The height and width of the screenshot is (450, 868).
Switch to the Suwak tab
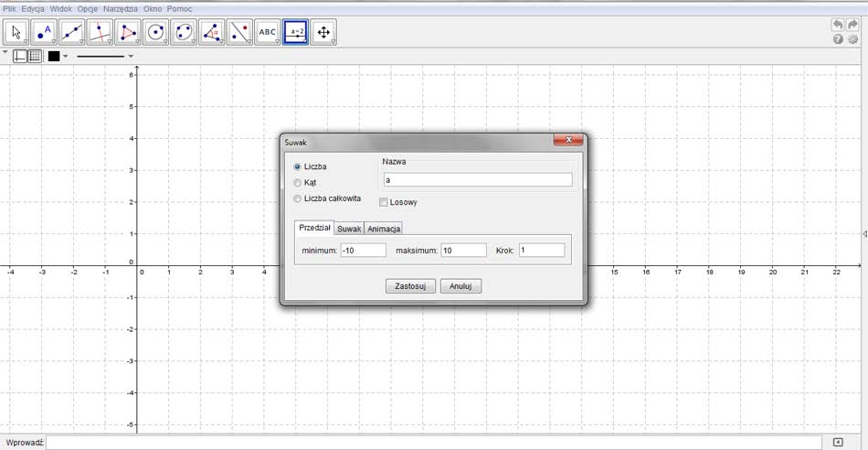click(x=349, y=229)
